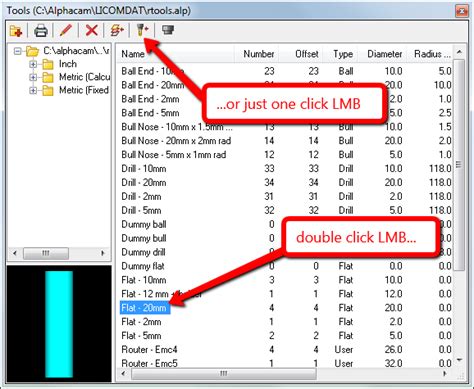Collapse the C:\alphacam root folder

click(x=18, y=51)
